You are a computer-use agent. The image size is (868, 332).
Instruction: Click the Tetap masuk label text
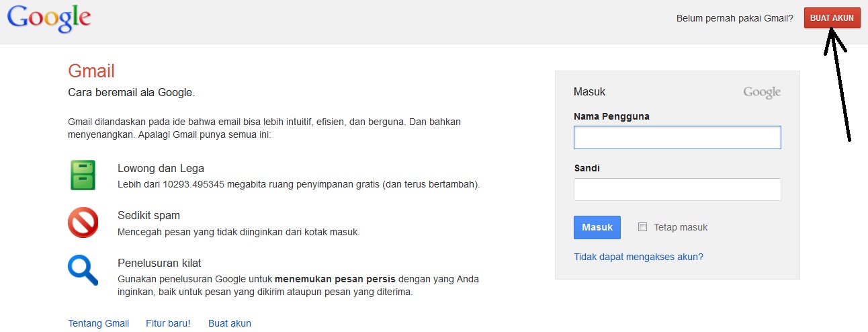(681, 227)
